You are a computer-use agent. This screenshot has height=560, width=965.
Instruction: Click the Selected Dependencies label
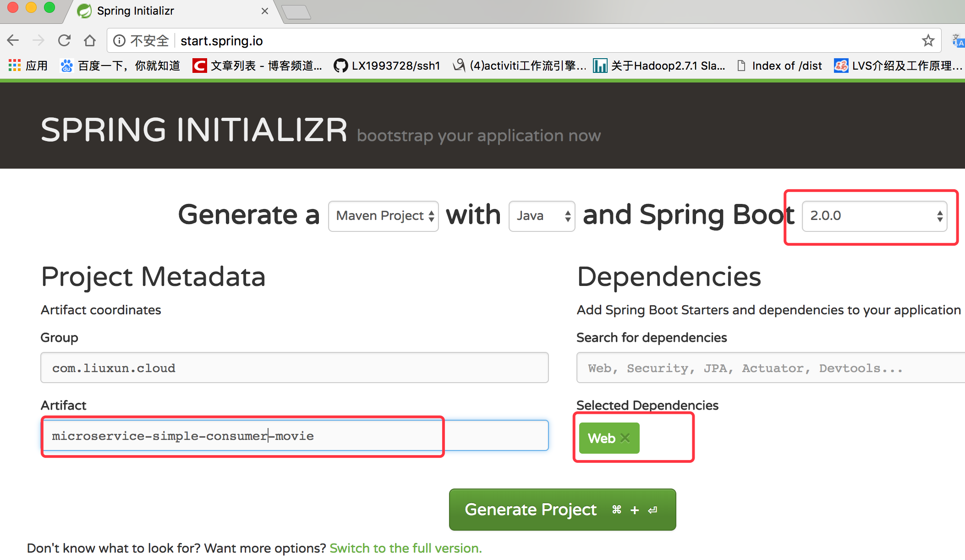[x=647, y=405]
